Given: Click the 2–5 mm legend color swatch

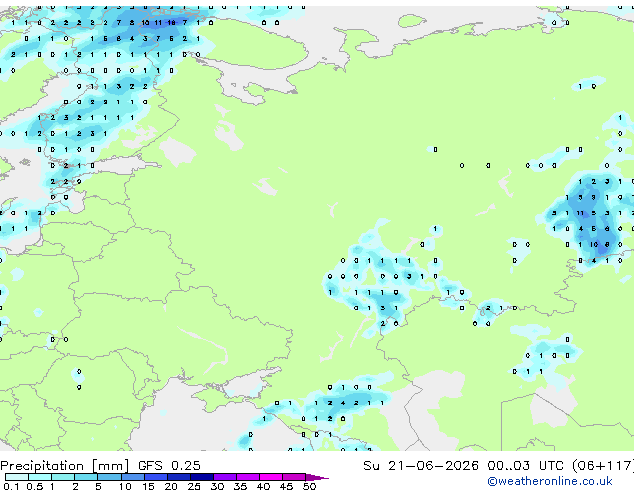Looking at the screenshot, I should 86,477.
